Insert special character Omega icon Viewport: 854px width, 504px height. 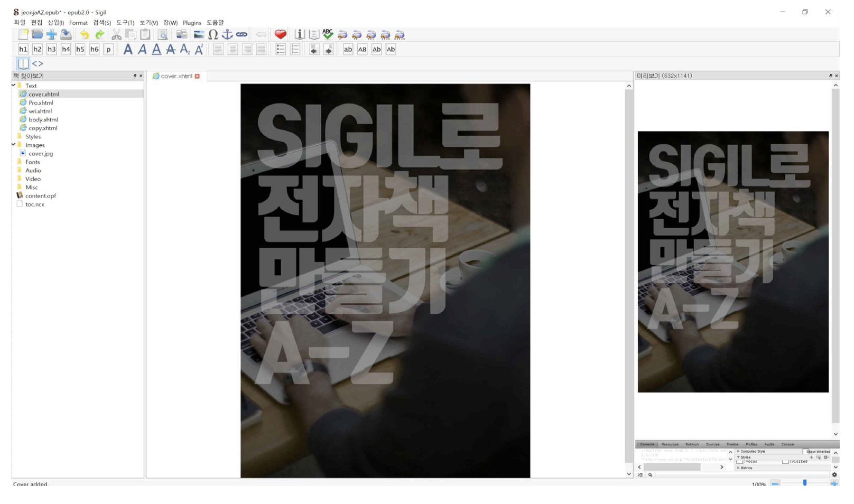coord(213,34)
